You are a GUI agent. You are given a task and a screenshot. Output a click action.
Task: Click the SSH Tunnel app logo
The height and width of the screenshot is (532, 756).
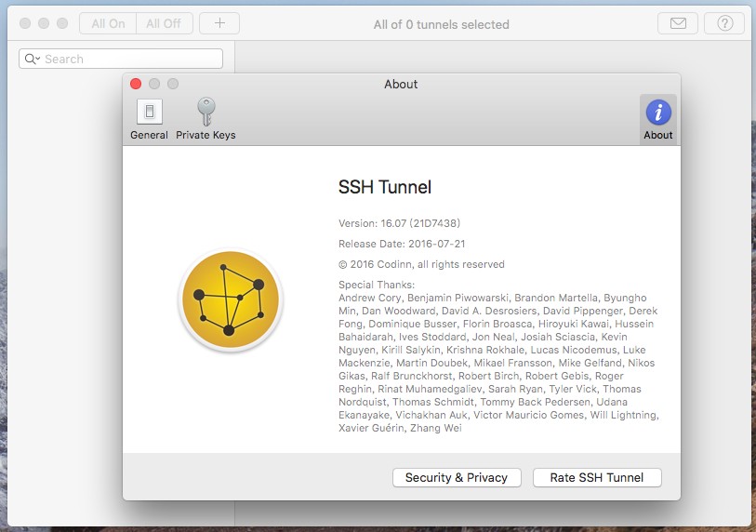(x=231, y=300)
